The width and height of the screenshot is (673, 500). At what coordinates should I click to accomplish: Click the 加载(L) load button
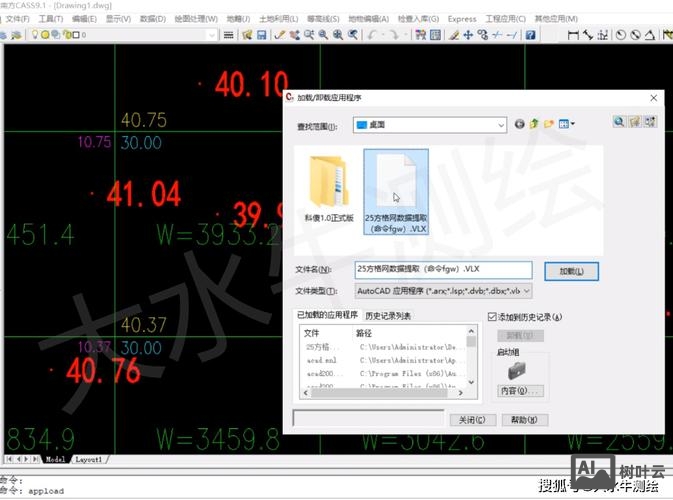[571, 271]
